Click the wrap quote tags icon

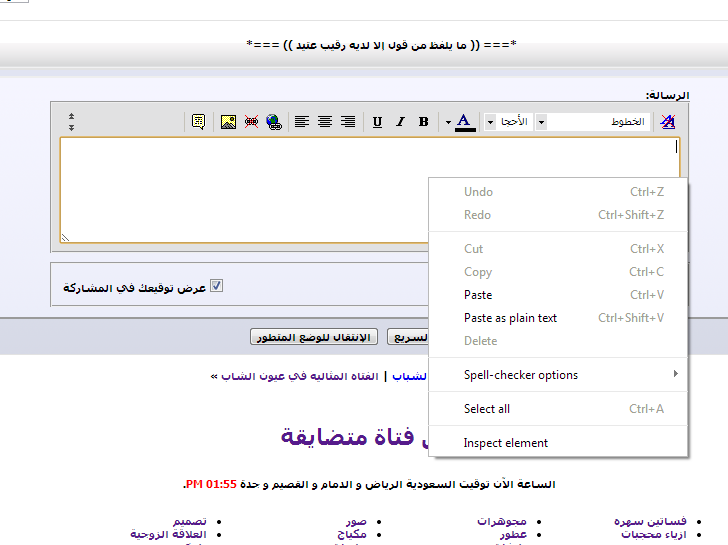click(198, 122)
